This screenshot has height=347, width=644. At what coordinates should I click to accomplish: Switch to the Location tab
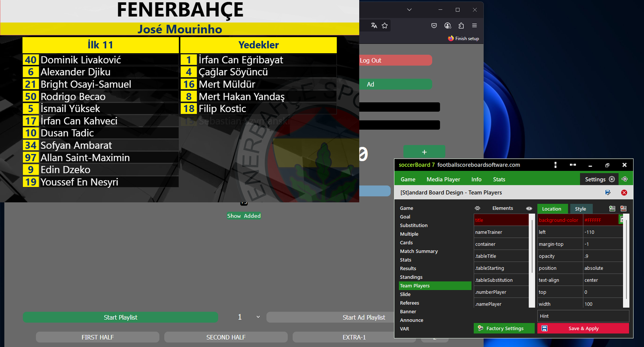(552, 209)
